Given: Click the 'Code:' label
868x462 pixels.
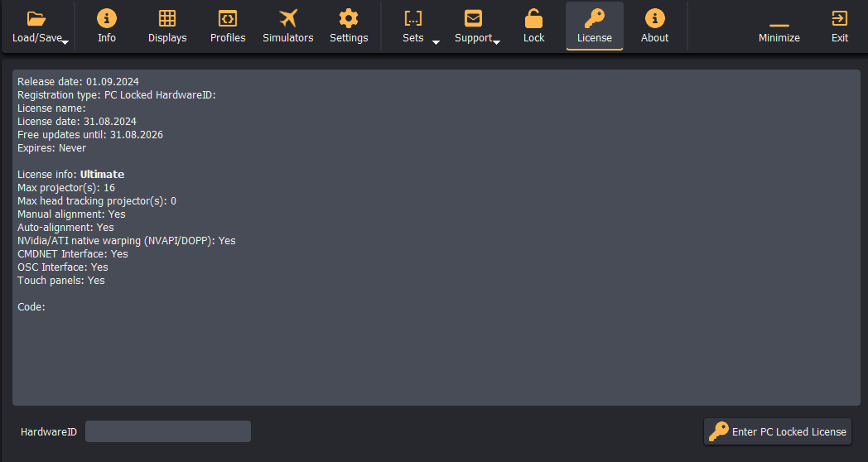Looking at the screenshot, I should pos(31,307).
